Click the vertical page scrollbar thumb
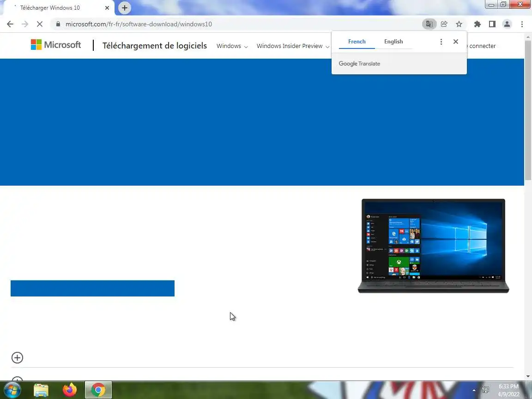The height and width of the screenshot is (399, 532). (528, 110)
